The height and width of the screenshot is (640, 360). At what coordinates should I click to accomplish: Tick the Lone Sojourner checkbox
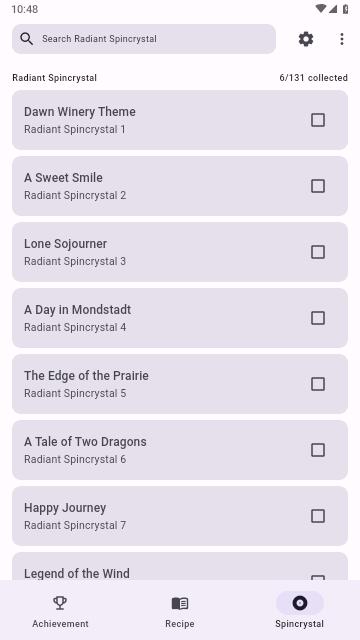point(318,252)
